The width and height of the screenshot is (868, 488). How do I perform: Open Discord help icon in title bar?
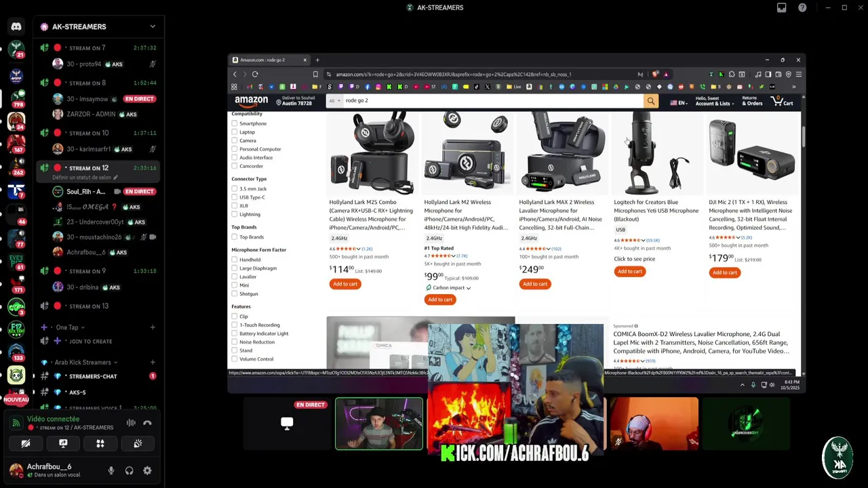click(802, 7)
